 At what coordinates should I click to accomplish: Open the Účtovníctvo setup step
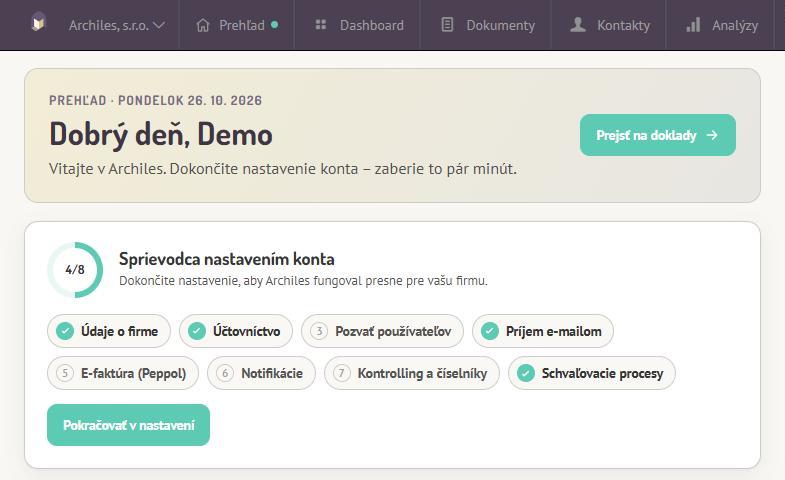tap(236, 331)
